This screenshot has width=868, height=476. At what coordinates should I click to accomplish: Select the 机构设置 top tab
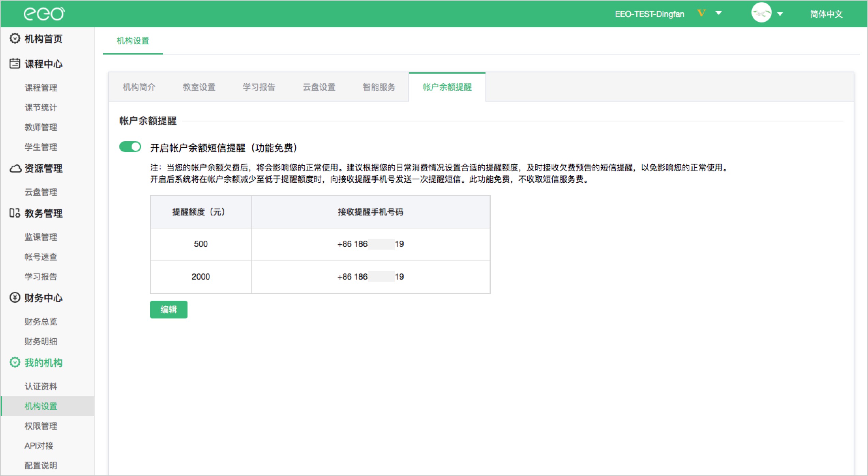[133, 41]
